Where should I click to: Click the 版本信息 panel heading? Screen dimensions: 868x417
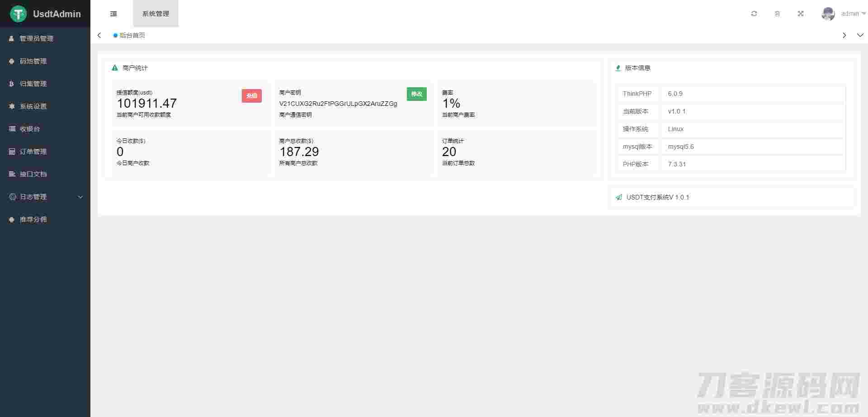pyautogui.click(x=638, y=68)
